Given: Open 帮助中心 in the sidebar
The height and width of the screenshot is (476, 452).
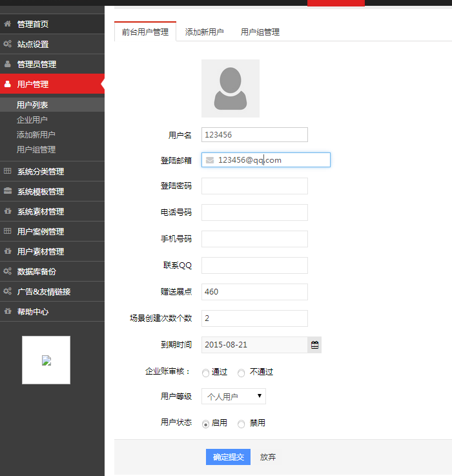Looking at the screenshot, I should (x=52, y=311).
